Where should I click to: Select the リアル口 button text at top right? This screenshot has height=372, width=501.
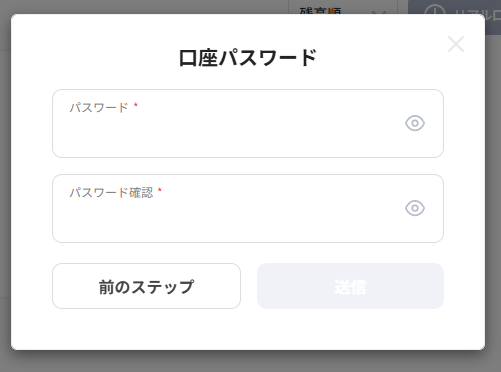tap(477, 13)
